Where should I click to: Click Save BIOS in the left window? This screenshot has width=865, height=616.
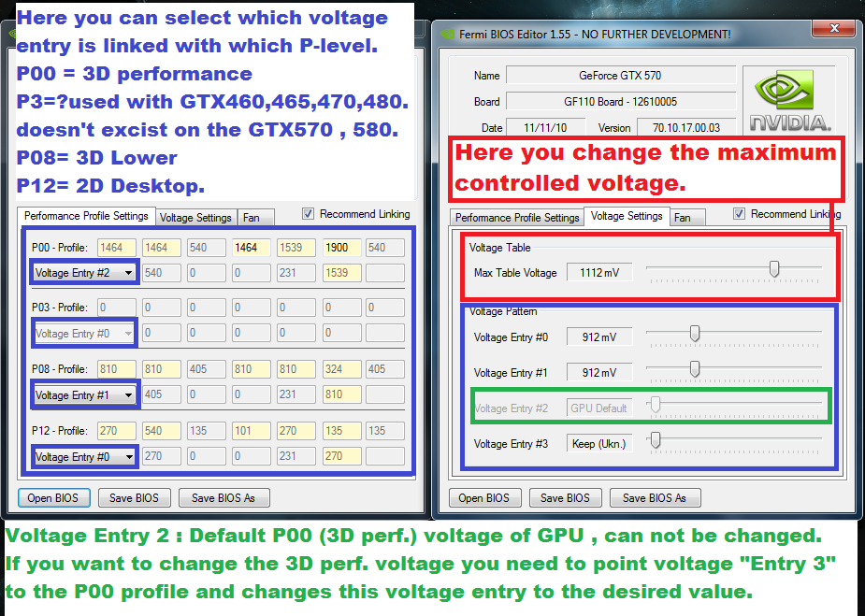[134, 498]
